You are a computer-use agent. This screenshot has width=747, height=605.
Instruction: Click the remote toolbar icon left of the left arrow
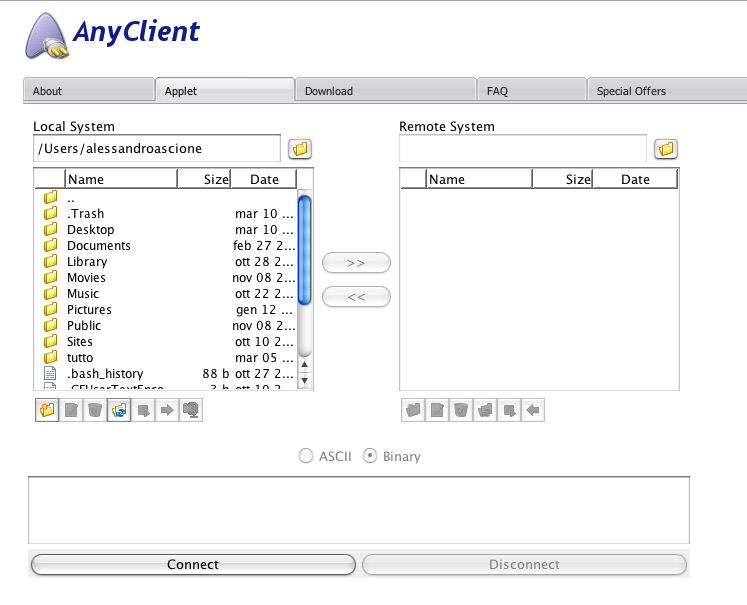509,410
